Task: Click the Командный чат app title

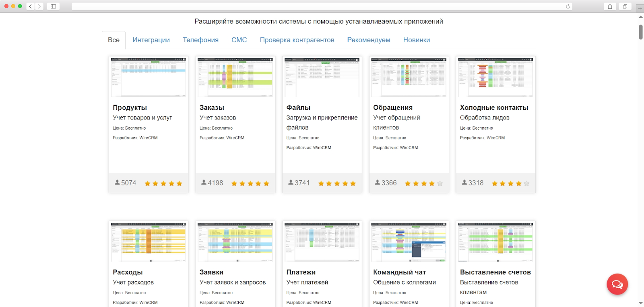Action: tap(399, 272)
